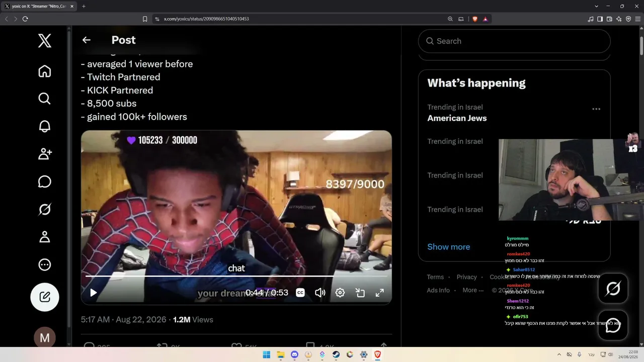The width and height of the screenshot is (644, 362).
Task: Click the 1.2M Views count
Action: pyautogui.click(x=193, y=320)
